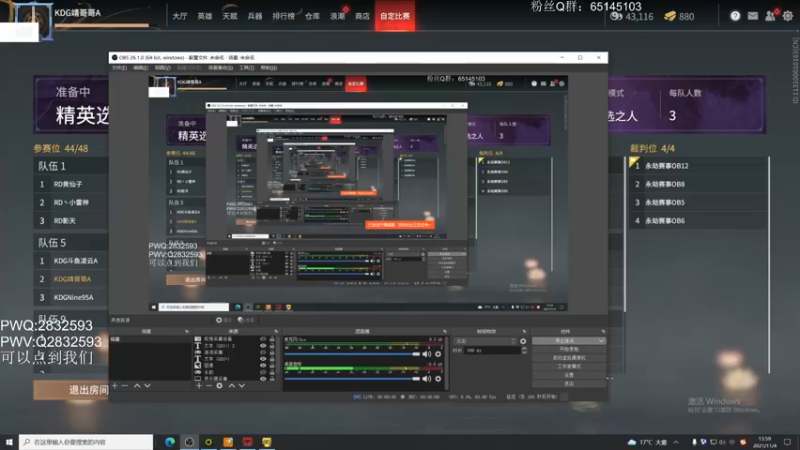800x450 pixels.
Task: Toggle visibility of 文本 (GDI+) 2 source
Action: (263, 346)
